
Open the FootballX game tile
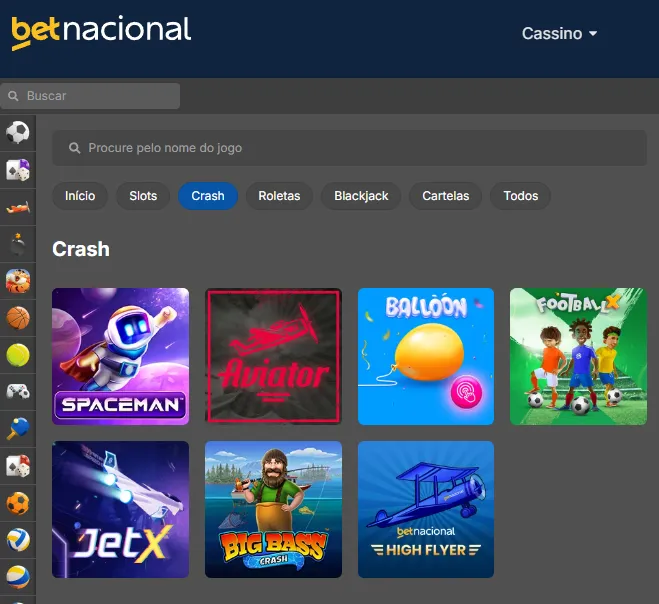point(578,356)
